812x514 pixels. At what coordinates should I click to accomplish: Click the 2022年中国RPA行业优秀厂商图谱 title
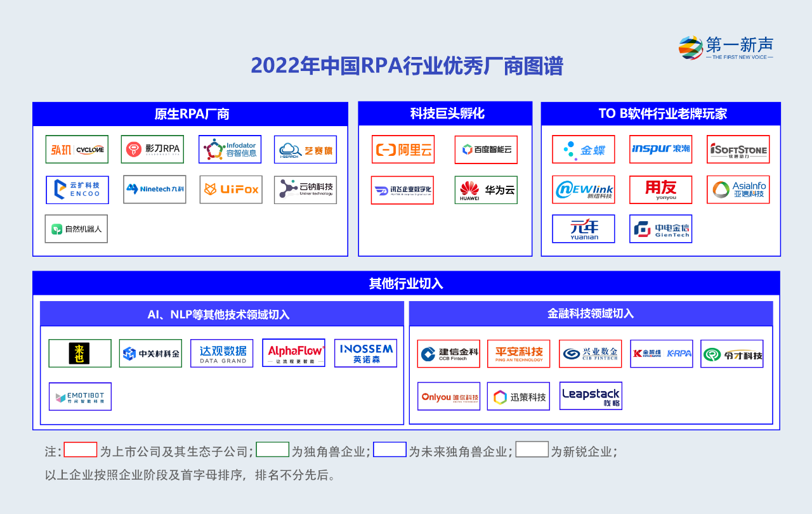[x=407, y=66]
